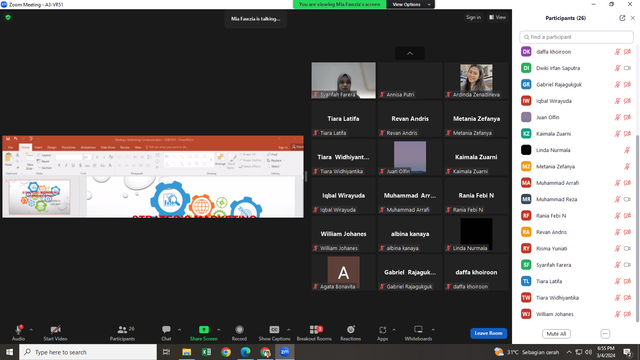
Task: Click the Sign in link
Action: click(x=473, y=17)
